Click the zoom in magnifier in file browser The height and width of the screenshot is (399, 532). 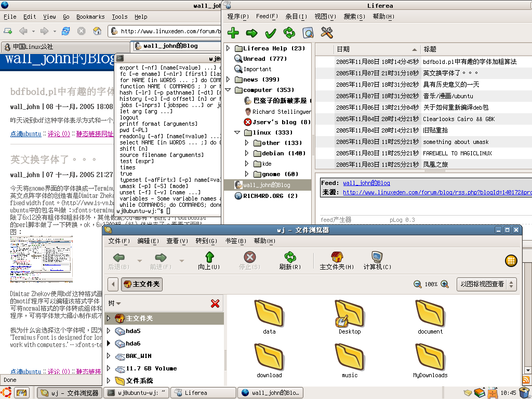[x=445, y=284]
